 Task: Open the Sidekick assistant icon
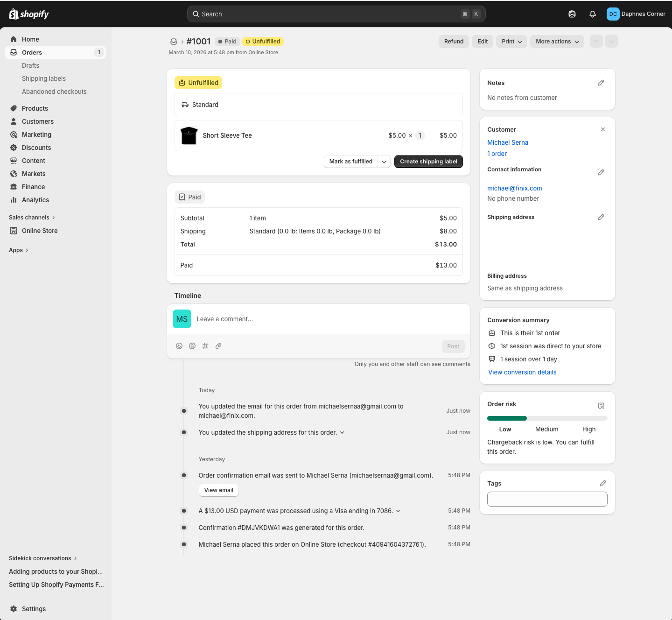coord(572,14)
